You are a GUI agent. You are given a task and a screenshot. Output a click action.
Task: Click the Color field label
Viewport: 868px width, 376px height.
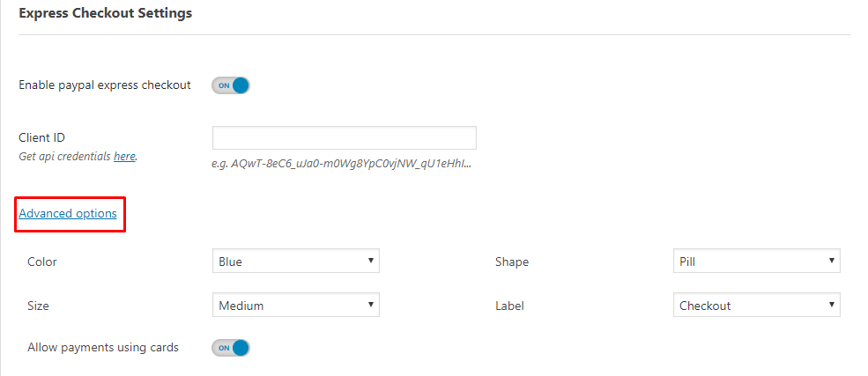click(x=42, y=262)
